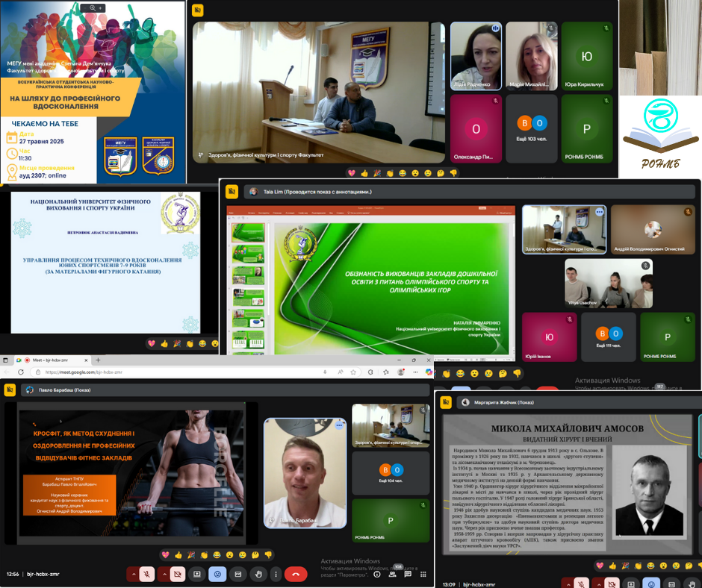Open 'Ещё 104 чел.' participants tile
702x588 pixels.
click(391, 473)
